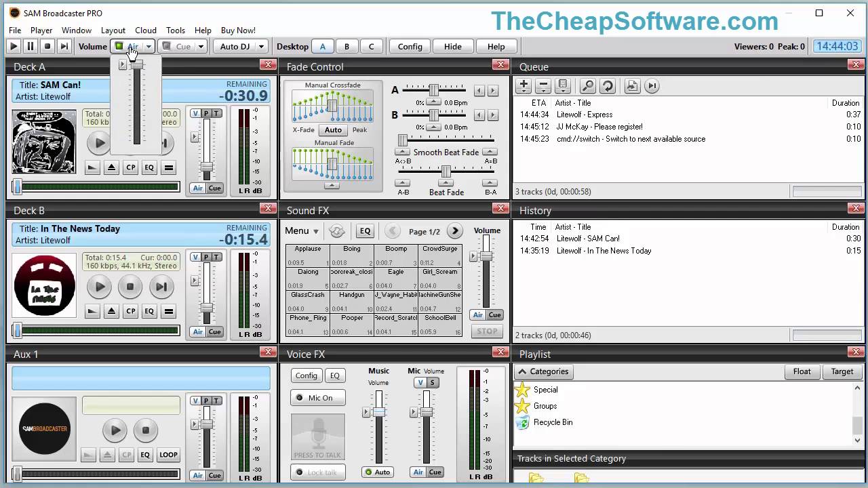Open the Layout menu

click(x=113, y=30)
